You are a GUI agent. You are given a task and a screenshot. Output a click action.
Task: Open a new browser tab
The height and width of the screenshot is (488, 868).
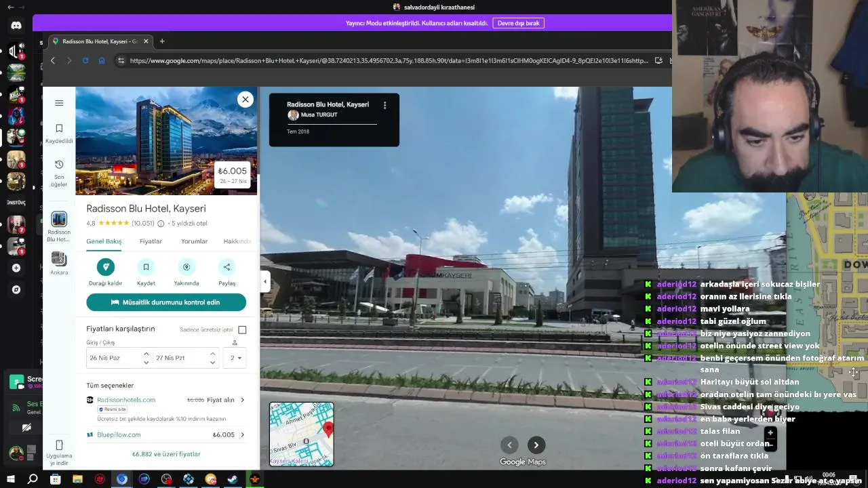click(x=162, y=41)
